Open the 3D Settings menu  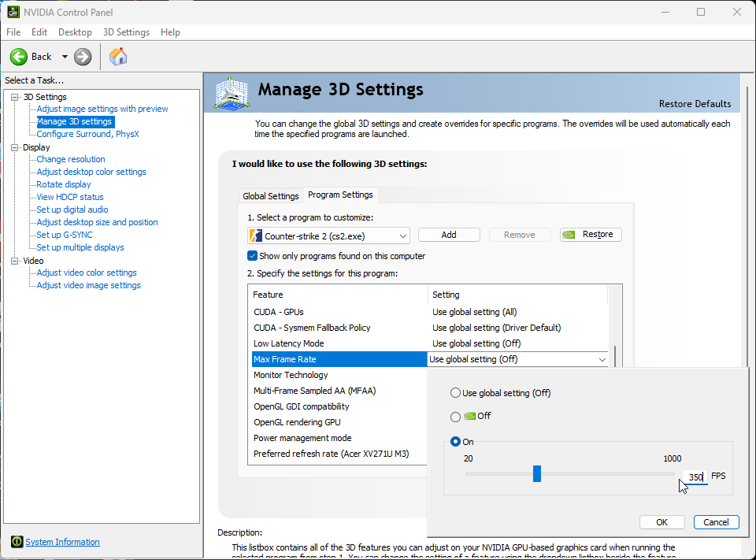(126, 32)
